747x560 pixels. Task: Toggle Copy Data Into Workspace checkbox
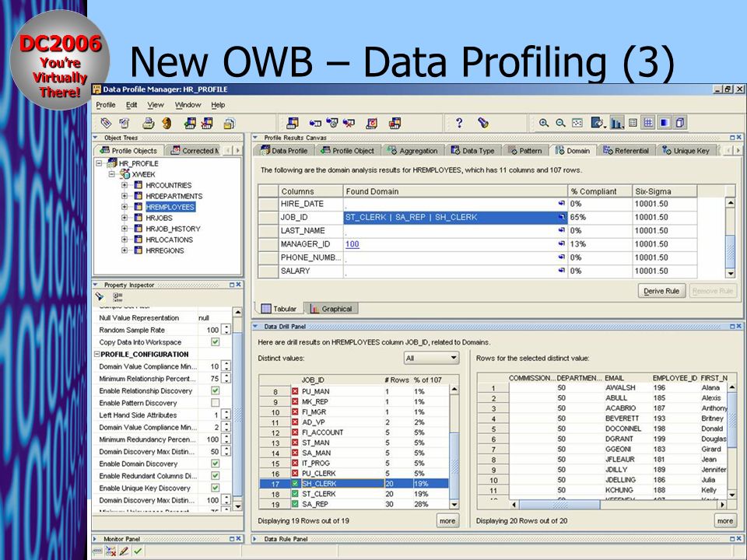(x=216, y=342)
